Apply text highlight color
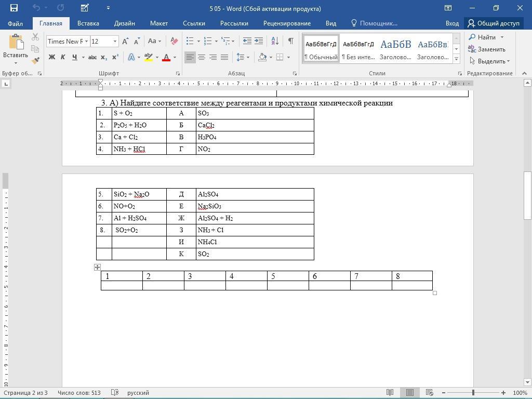The height and width of the screenshot is (399, 532). (x=149, y=57)
